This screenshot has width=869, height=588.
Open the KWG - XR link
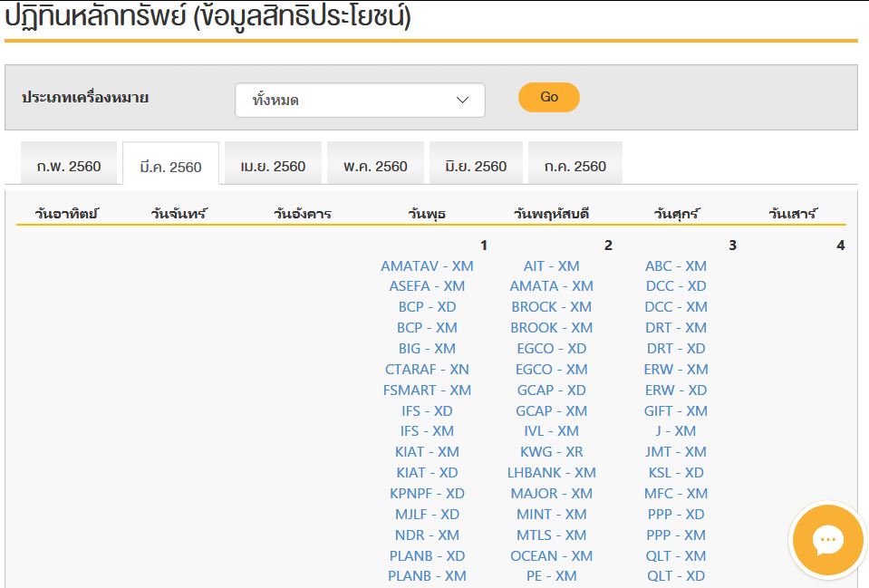(552, 452)
